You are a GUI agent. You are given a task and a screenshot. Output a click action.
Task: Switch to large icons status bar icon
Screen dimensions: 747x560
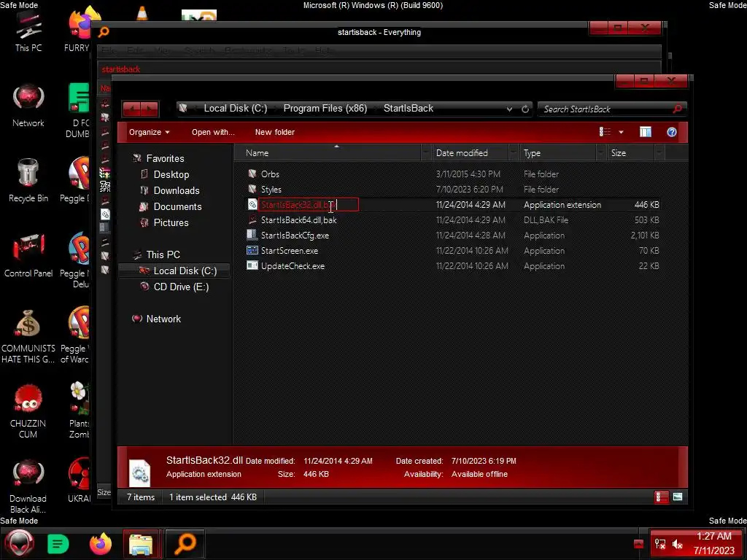[678, 497]
